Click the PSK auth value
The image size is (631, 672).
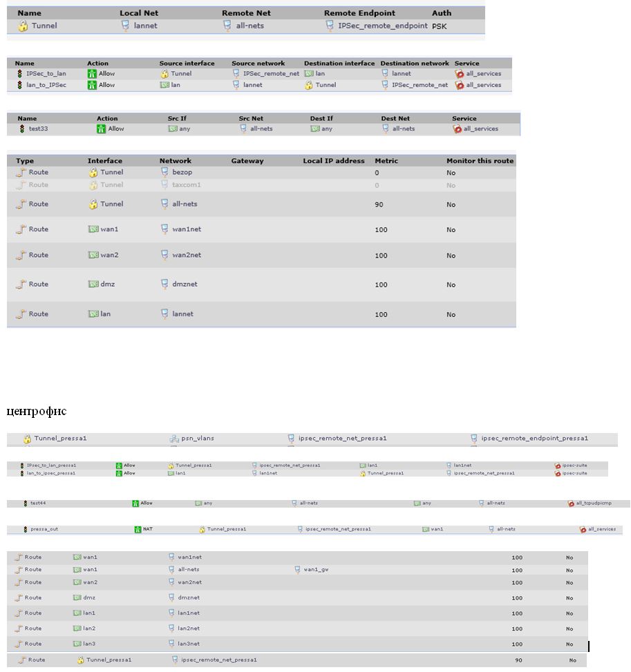(440, 26)
